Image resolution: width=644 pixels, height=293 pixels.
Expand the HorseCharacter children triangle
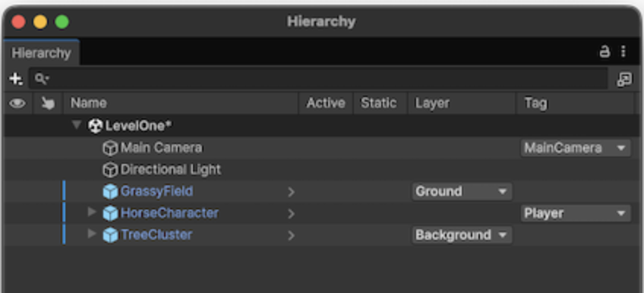(x=92, y=212)
